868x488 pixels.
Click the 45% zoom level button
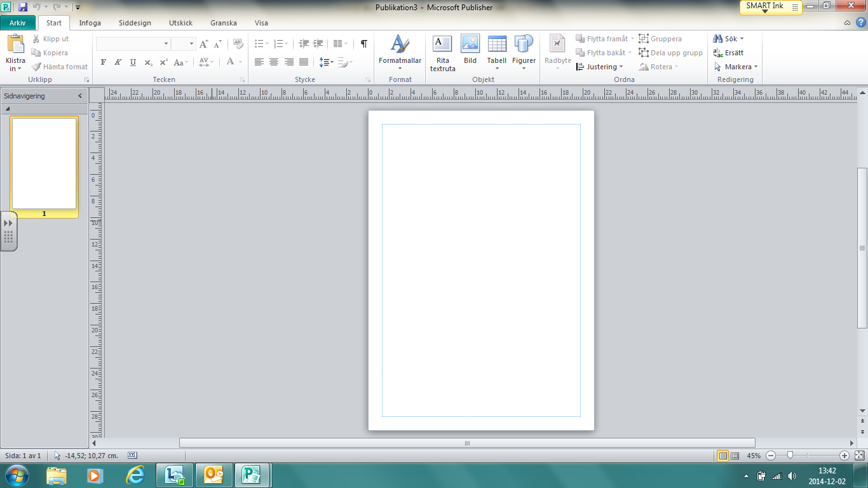[754, 456]
